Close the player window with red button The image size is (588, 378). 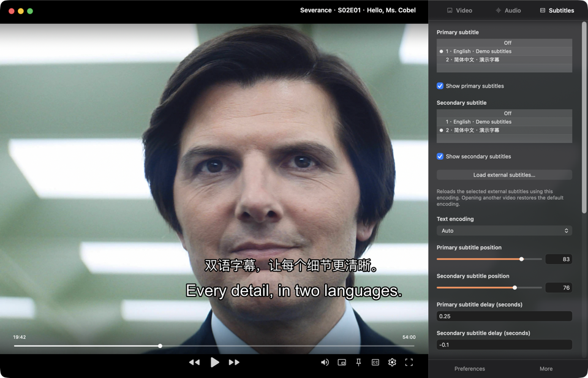[12, 11]
